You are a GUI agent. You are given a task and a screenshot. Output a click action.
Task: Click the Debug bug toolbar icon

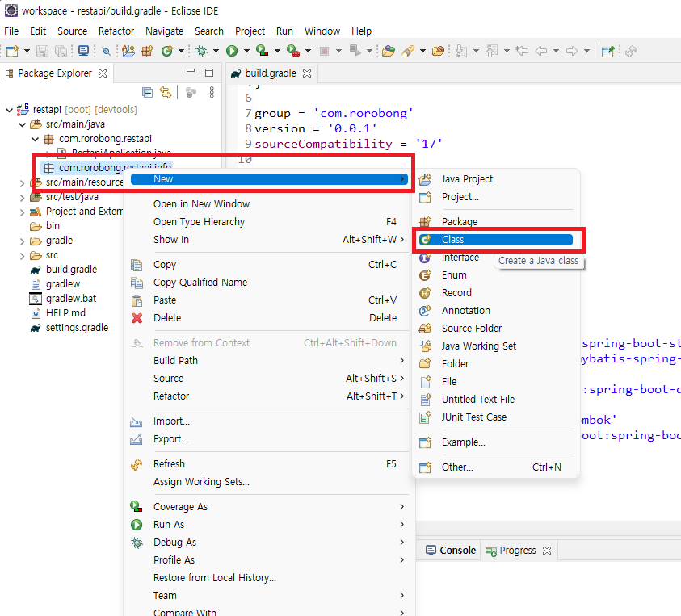point(201,51)
